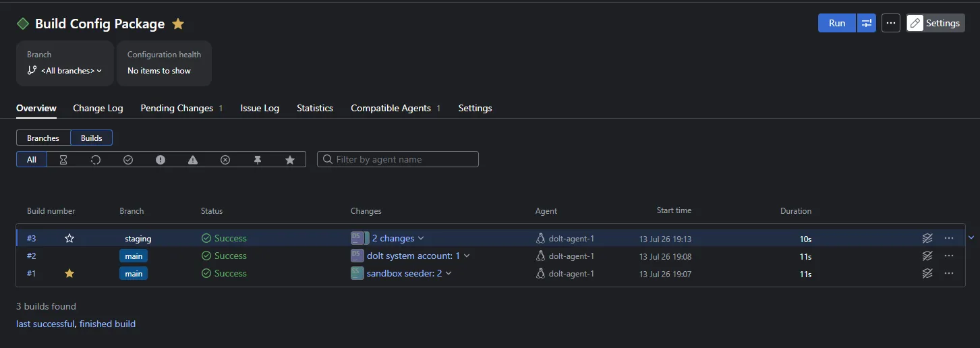Open build chain layers icon for build #1
The width and height of the screenshot is (980, 348).
pos(927,273)
